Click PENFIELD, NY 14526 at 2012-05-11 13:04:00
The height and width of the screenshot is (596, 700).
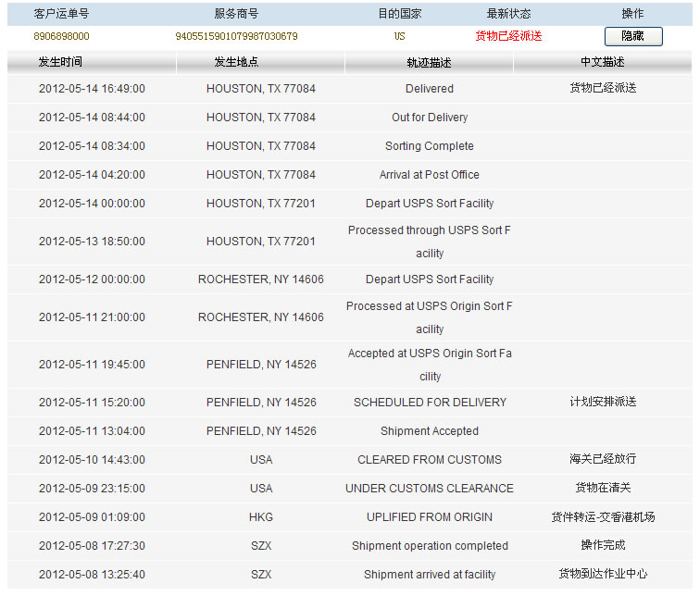[x=261, y=431]
